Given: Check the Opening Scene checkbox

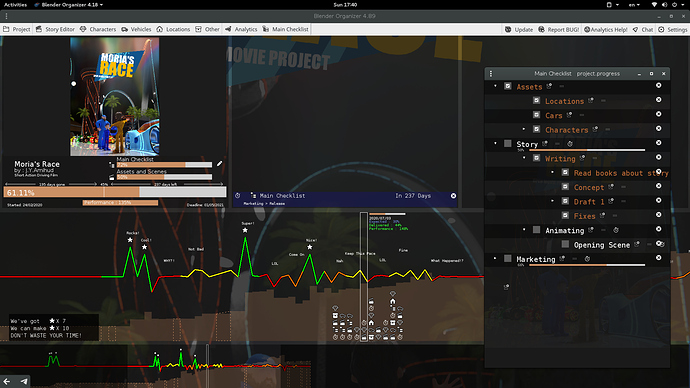Looking at the screenshot, I should 565,244.
